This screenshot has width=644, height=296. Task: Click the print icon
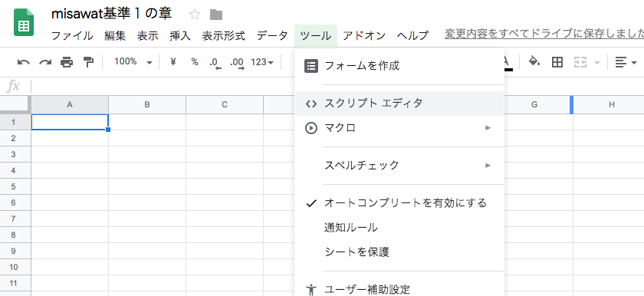click(67, 62)
